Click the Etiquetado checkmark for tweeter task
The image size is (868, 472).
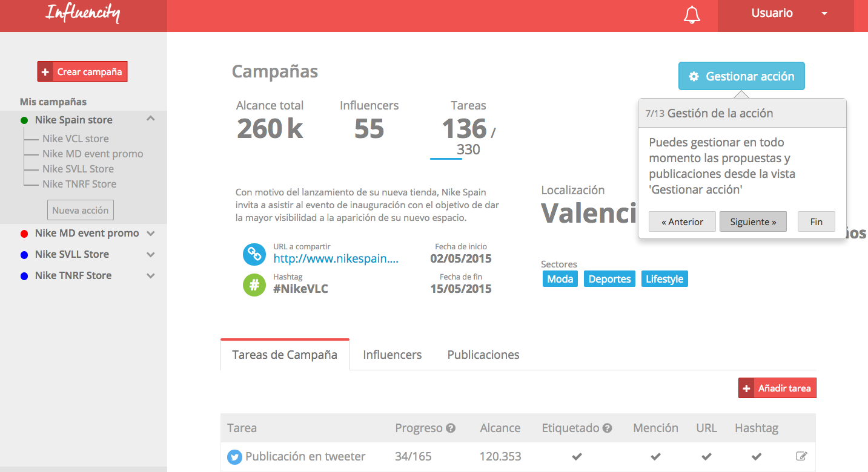pyautogui.click(x=577, y=457)
